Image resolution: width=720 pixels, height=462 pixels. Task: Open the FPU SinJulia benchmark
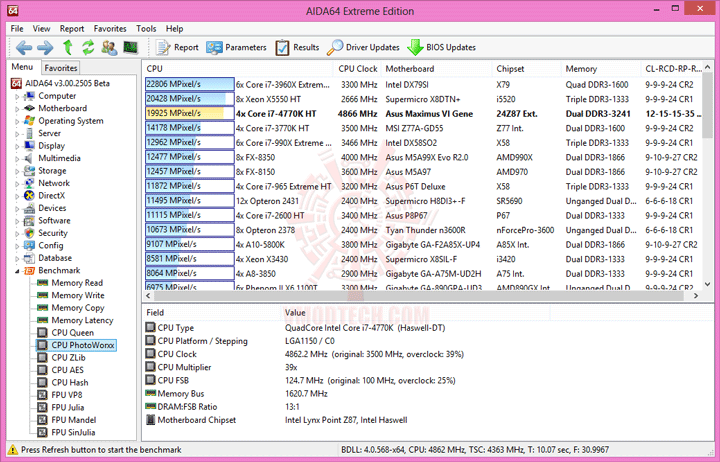(73, 432)
